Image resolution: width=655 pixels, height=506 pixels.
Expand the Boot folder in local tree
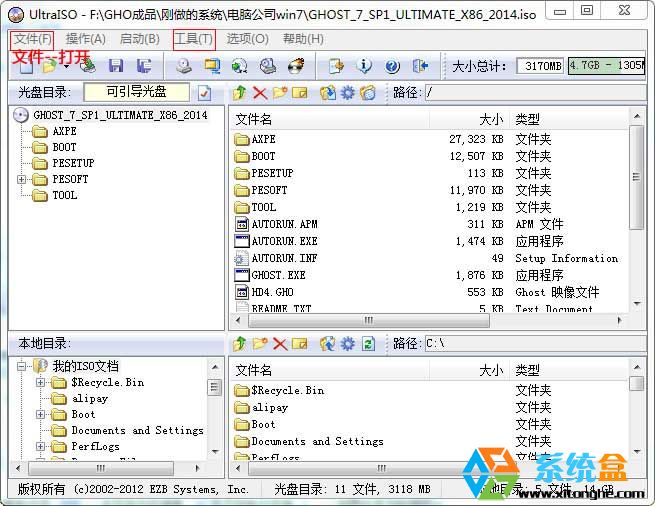[x=40, y=414]
